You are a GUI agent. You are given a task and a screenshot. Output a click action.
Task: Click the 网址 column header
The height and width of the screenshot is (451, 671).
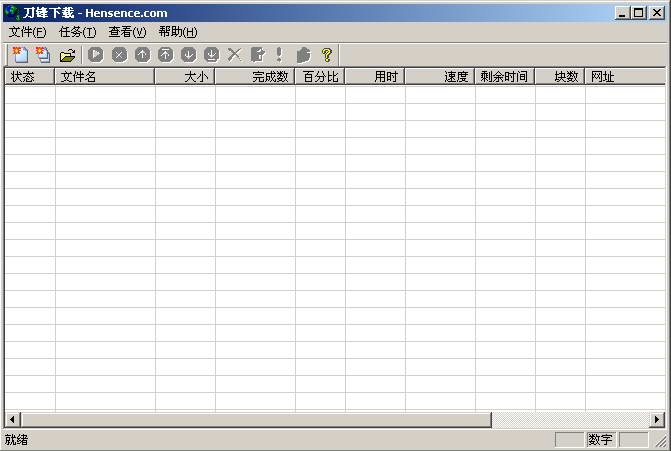pyautogui.click(x=625, y=77)
